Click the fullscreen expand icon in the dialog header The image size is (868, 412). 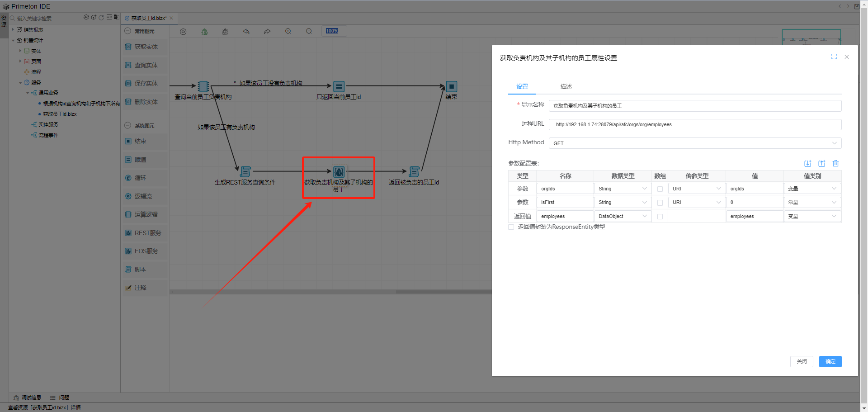pos(834,57)
